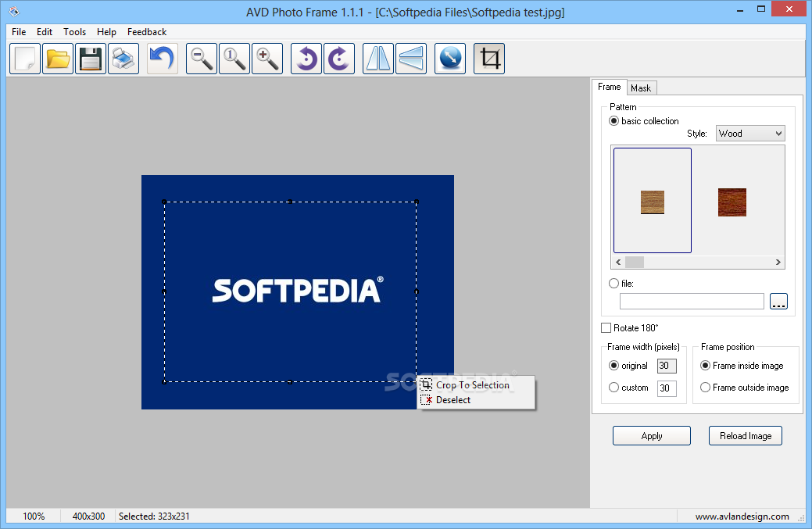Activate the Crop tool in the toolbar

489,59
